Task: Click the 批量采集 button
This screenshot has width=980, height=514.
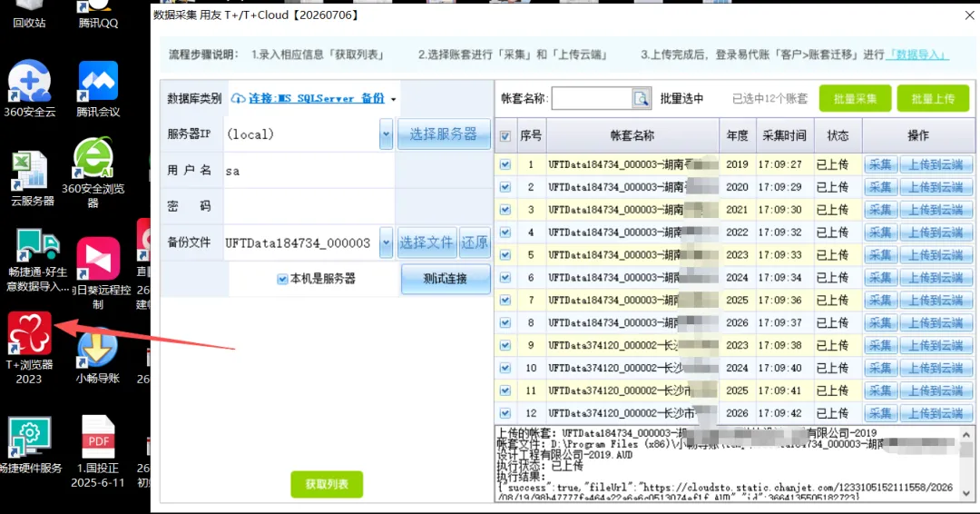Action: 855,99
